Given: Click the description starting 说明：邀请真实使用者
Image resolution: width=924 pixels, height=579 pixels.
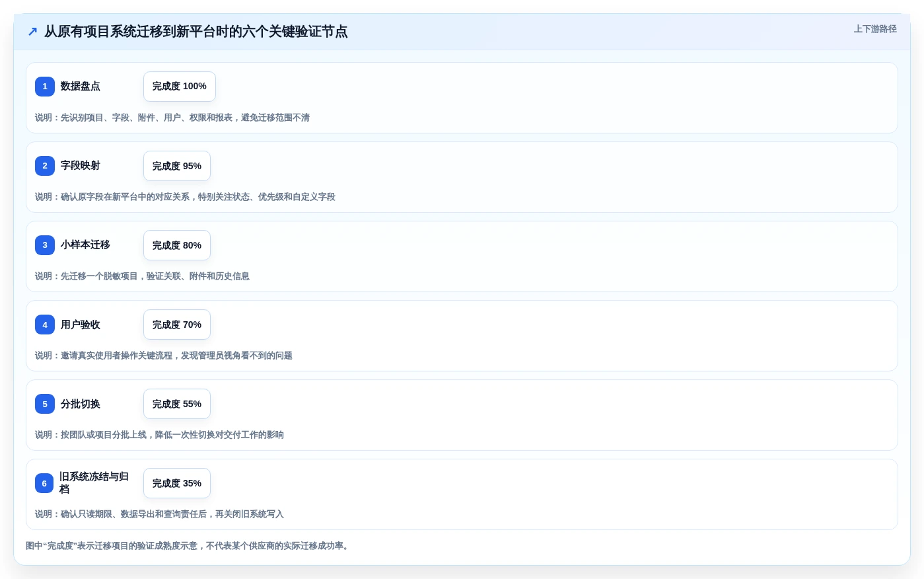Looking at the screenshot, I should coord(164,356).
